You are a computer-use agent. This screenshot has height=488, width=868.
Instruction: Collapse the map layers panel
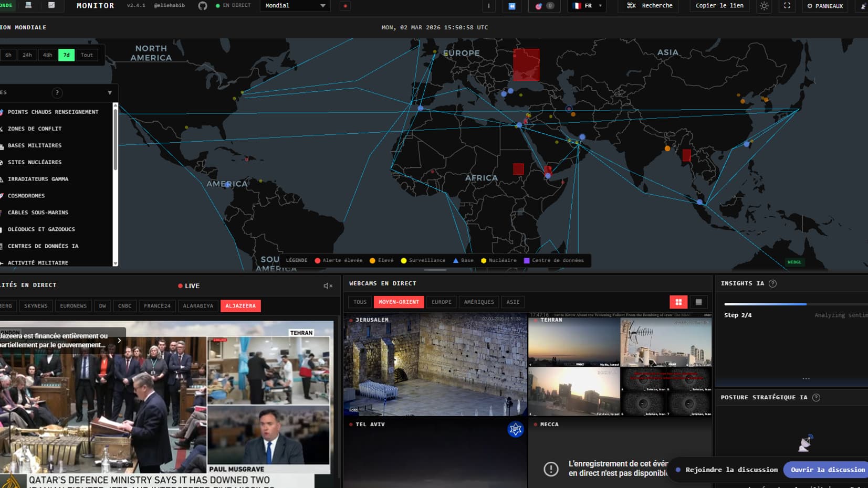[x=110, y=92]
